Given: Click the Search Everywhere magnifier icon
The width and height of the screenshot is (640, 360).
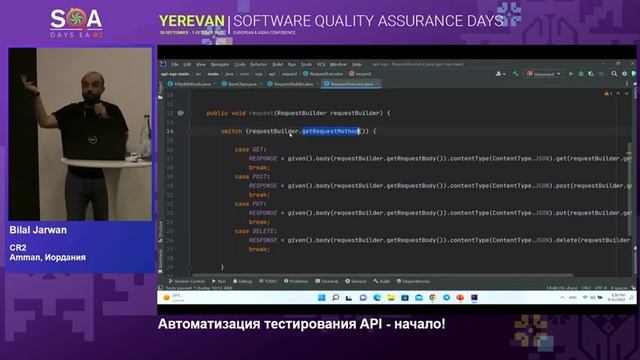Looking at the screenshot, I should pos(614,74).
